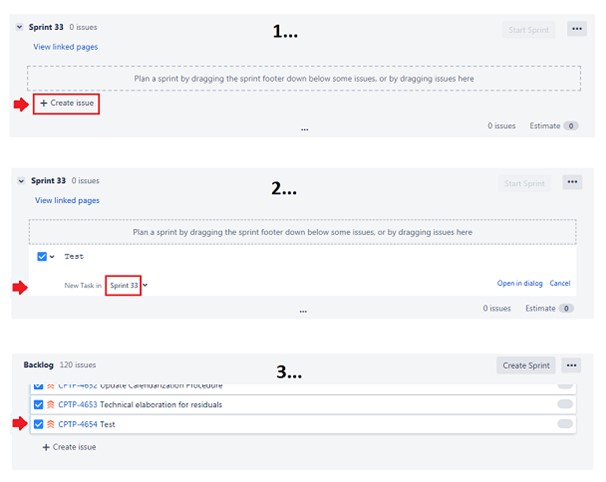The image size is (606, 482).
Task: Click the task type checkbox icon beside CPTP-4654
Action: [38, 424]
